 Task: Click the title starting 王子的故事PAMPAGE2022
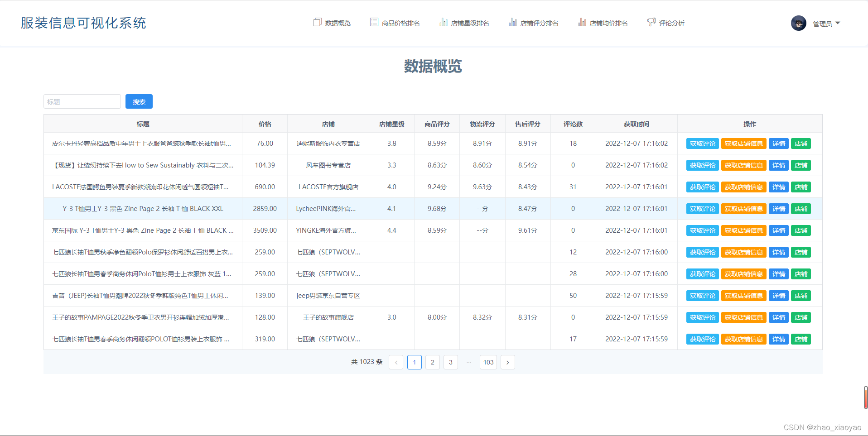(x=140, y=317)
